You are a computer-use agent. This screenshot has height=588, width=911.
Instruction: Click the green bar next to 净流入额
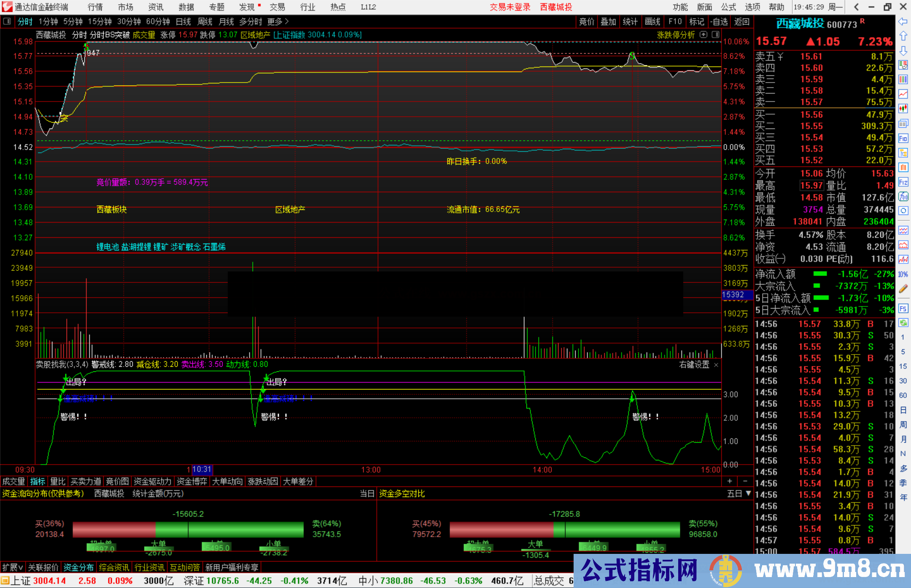820,274
